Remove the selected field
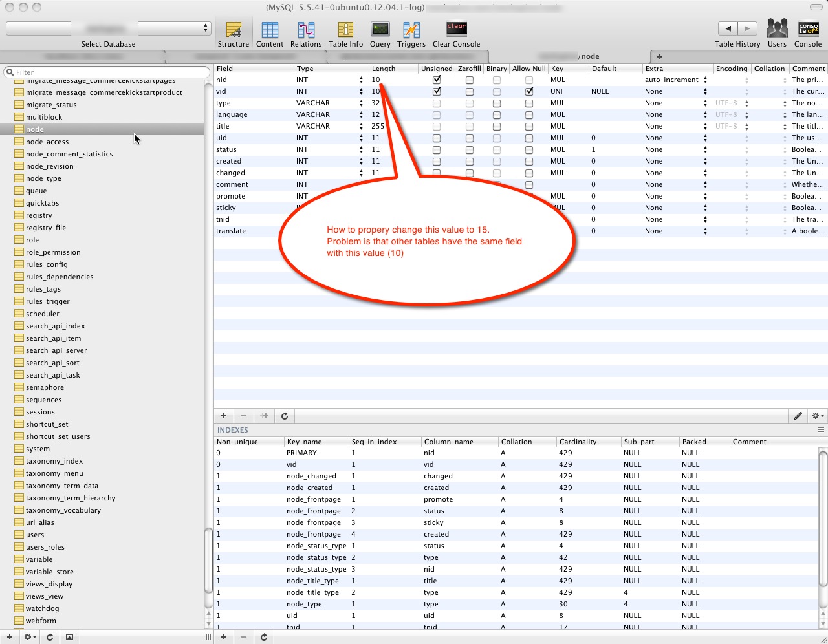 [x=244, y=416]
